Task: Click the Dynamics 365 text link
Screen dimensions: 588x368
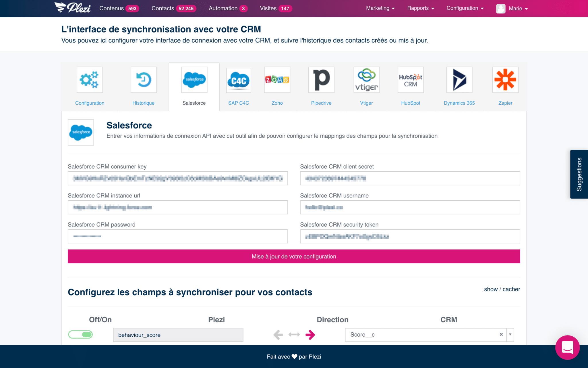Action: click(x=459, y=103)
